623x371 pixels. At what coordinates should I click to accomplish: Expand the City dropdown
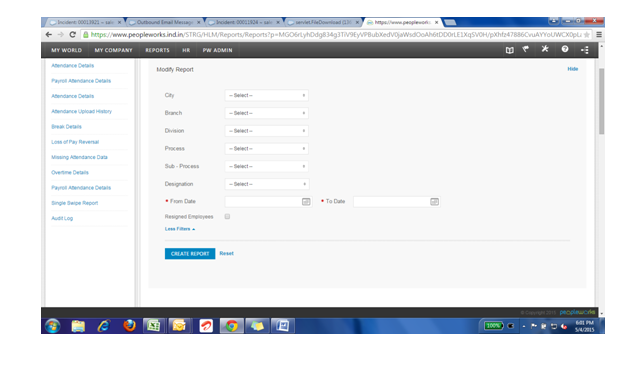pos(267,95)
